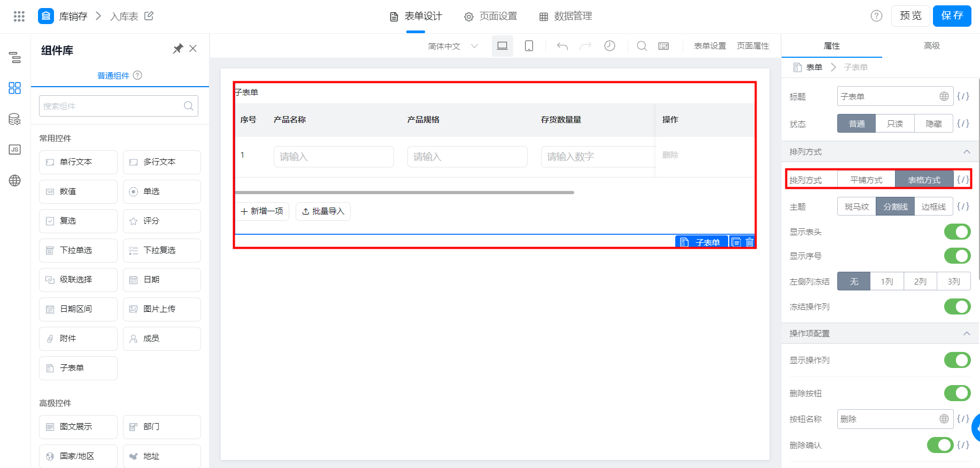Switch to the 数据管理 tab

566,17
